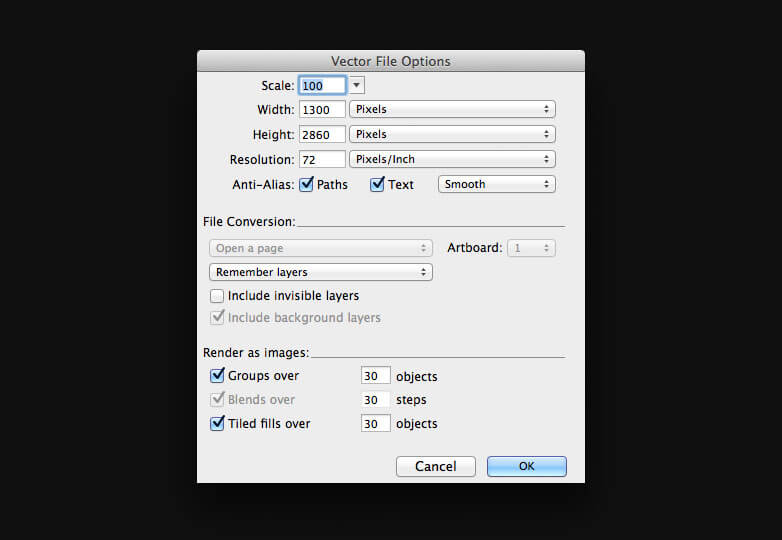
Task: Uncheck the Groups over checkbox
Action: (x=217, y=376)
